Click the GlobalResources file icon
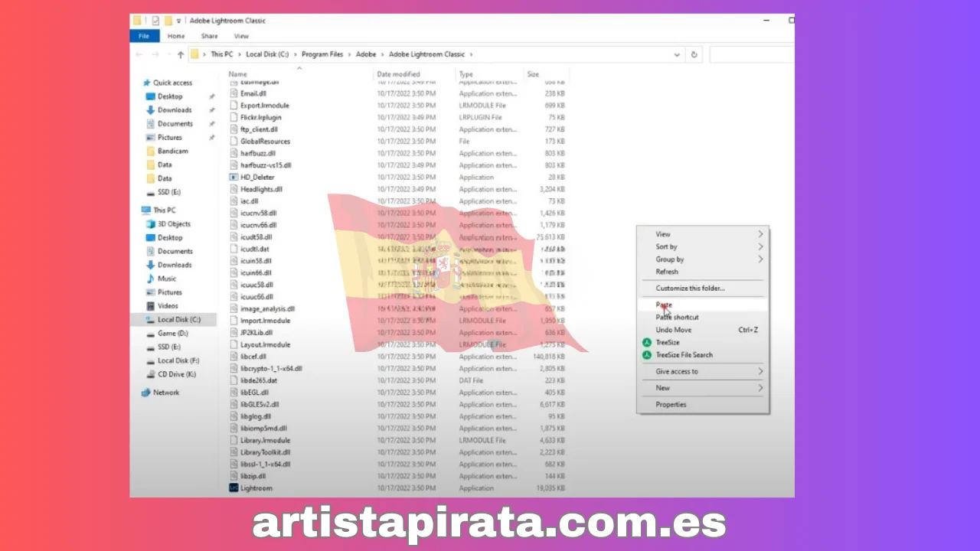Image resolution: width=980 pixels, height=551 pixels. (234, 141)
